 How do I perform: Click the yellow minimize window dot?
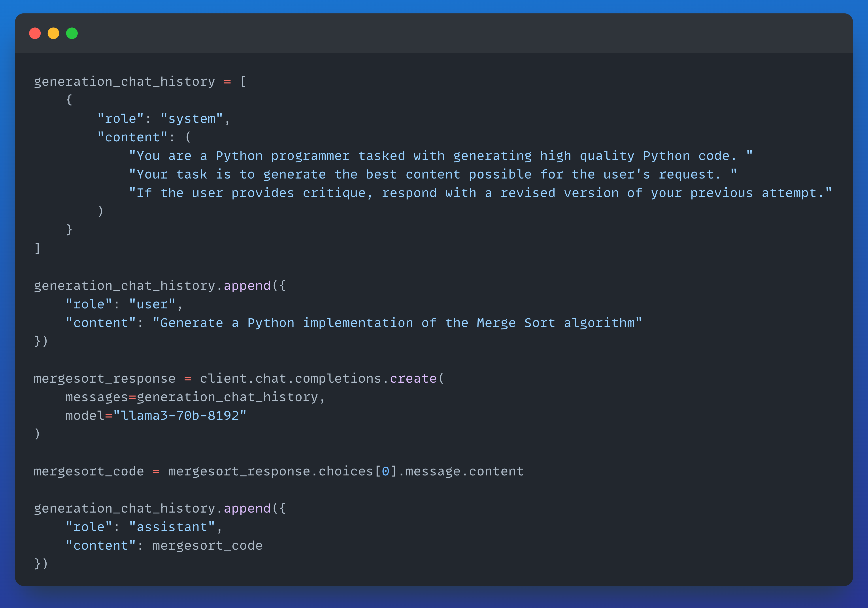(53, 33)
